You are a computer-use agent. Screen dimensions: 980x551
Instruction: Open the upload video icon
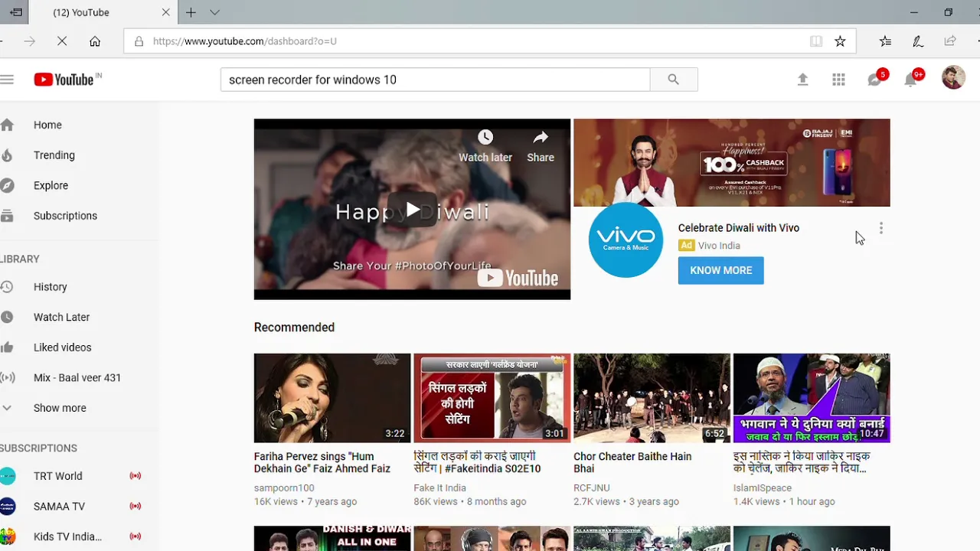[x=802, y=80]
